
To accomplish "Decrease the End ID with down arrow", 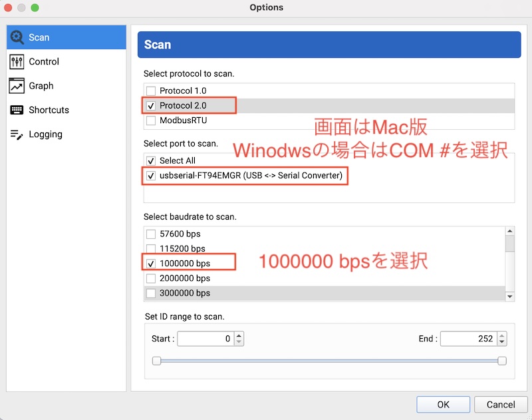I will click(x=502, y=342).
